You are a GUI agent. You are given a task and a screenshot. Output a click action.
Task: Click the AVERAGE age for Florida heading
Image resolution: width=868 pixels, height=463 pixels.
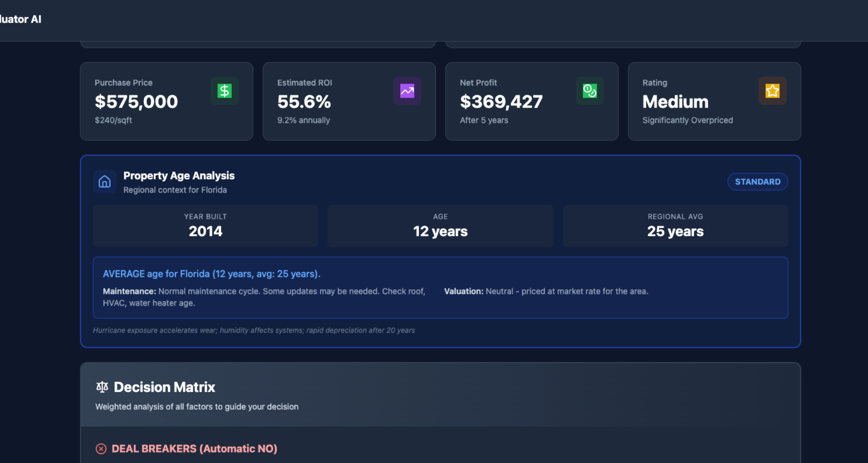[x=211, y=274]
